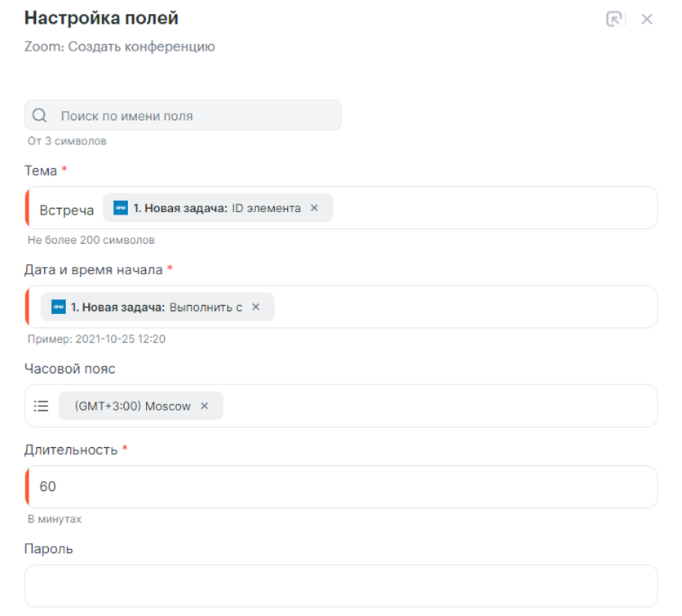Select the '1. Новая задача: Выполнить с' chip
682x616 pixels.
(x=155, y=307)
